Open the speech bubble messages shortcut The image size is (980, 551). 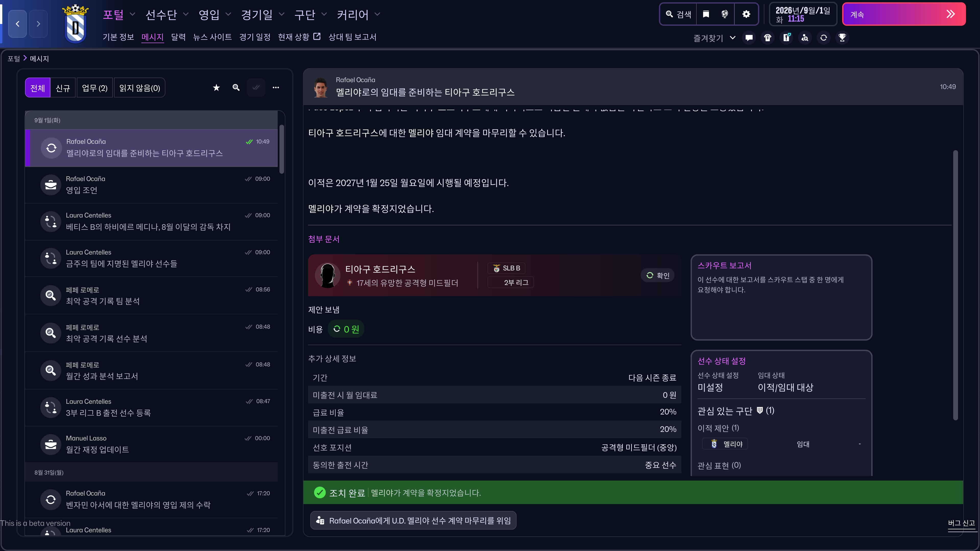[x=749, y=38]
